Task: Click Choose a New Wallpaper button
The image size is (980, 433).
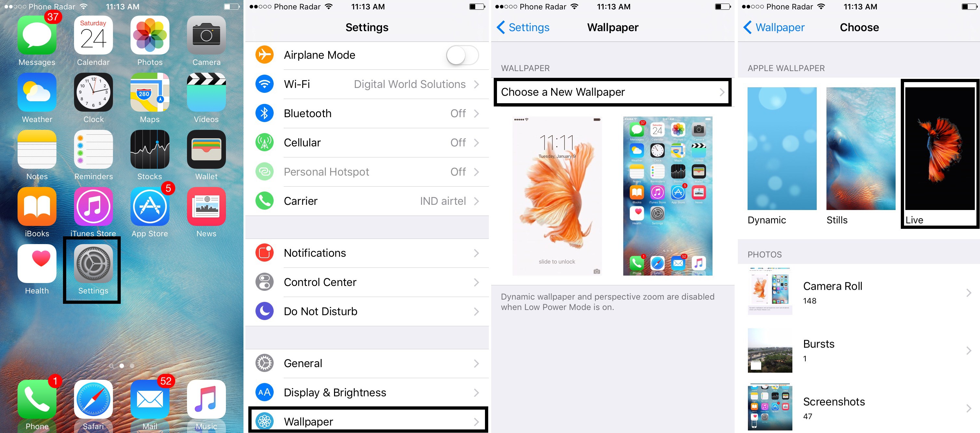Action: [613, 93]
